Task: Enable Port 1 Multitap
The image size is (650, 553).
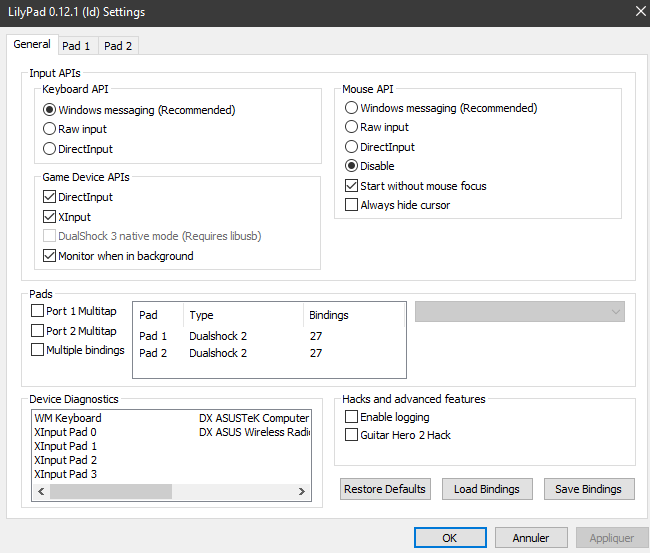Action: click(x=38, y=311)
